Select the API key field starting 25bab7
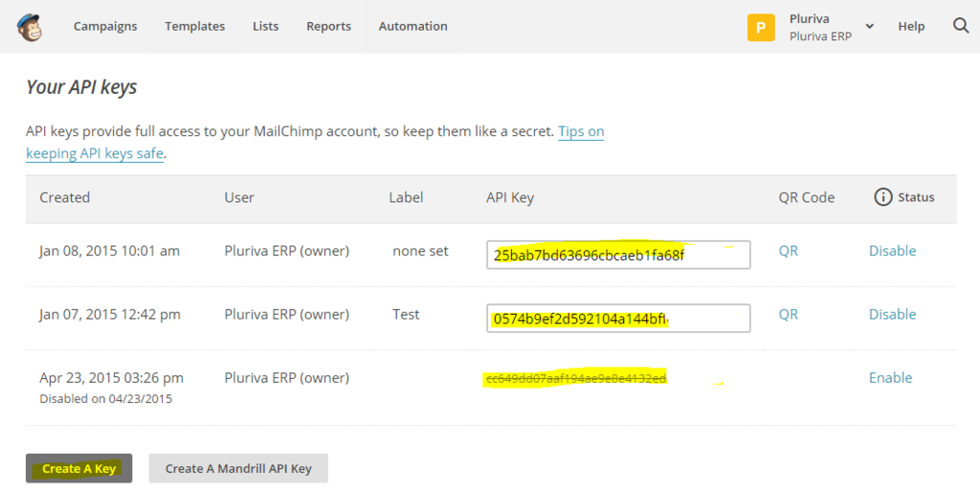This screenshot has height=494, width=980. click(617, 255)
